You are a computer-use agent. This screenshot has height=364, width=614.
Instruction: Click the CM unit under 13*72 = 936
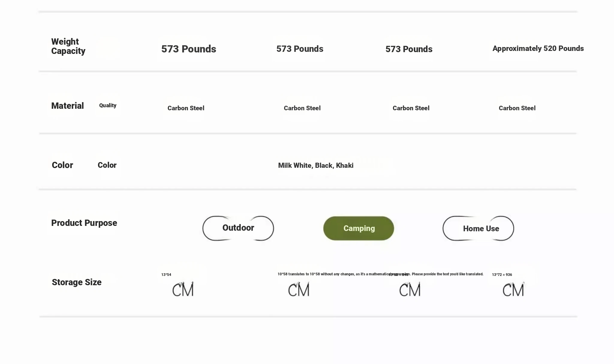[513, 289]
